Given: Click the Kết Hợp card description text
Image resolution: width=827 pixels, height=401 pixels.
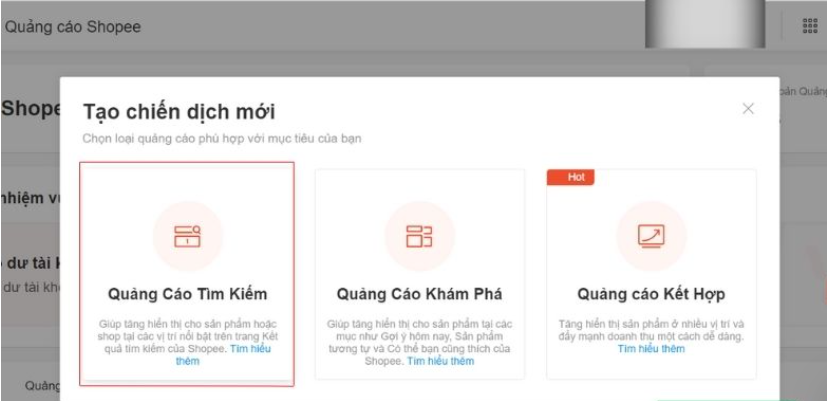Looking at the screenshot, I should [x=651, y=336].
